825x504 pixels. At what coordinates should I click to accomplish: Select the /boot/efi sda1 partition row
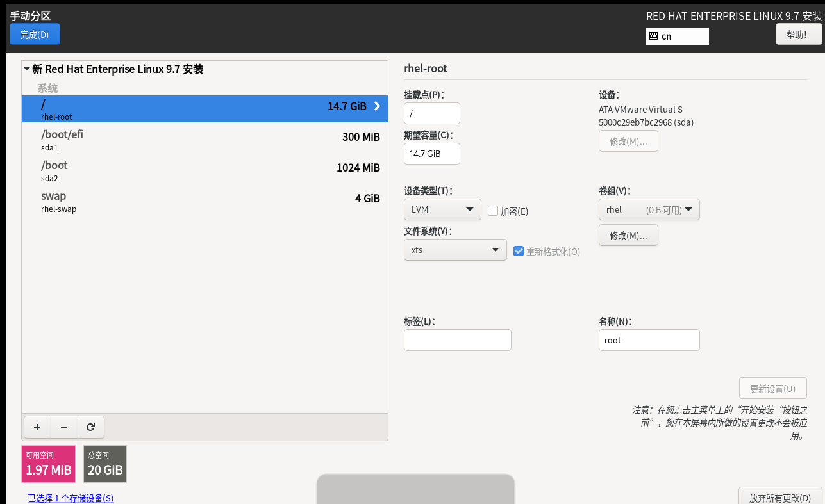click(x=204, y=140)
